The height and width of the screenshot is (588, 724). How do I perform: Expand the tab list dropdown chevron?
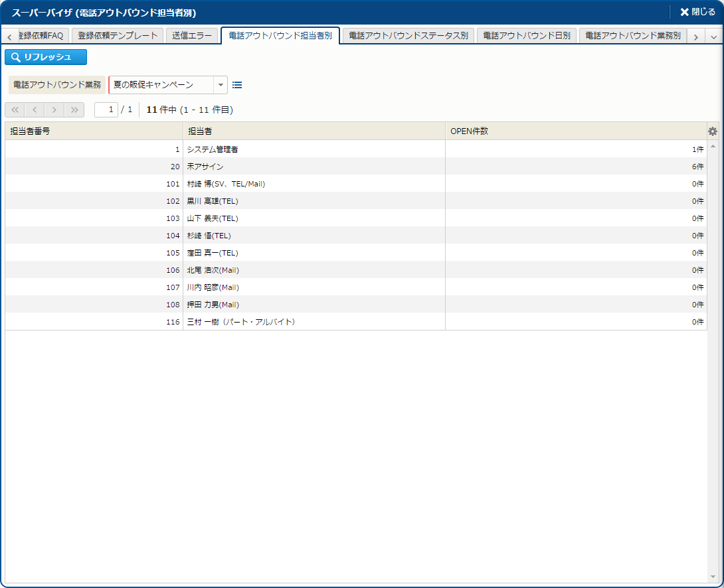pyautogui.click(x=714, y=37)
